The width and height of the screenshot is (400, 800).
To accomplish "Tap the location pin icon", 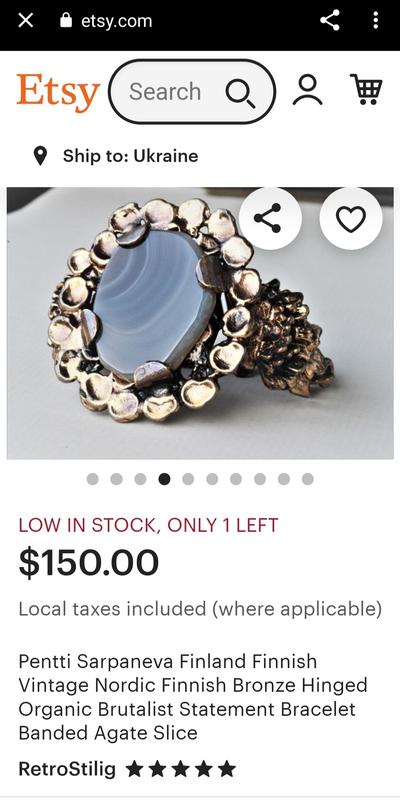I will 40,156.
